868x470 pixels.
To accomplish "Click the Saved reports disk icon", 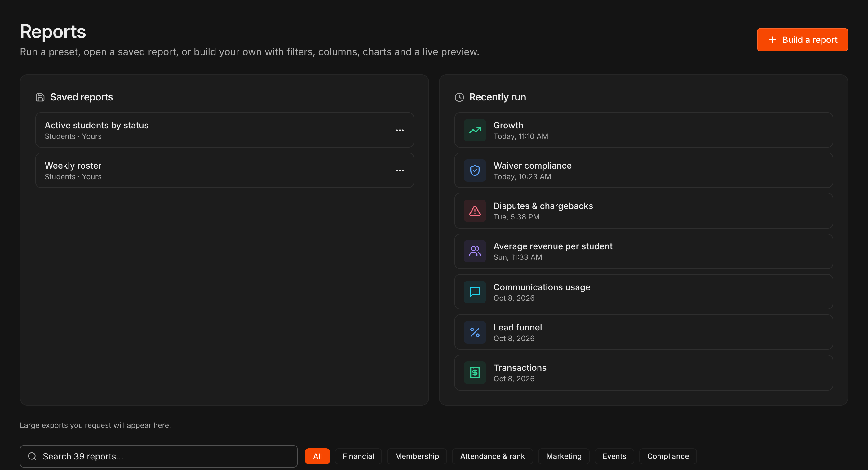I will (x=40, y=97).
